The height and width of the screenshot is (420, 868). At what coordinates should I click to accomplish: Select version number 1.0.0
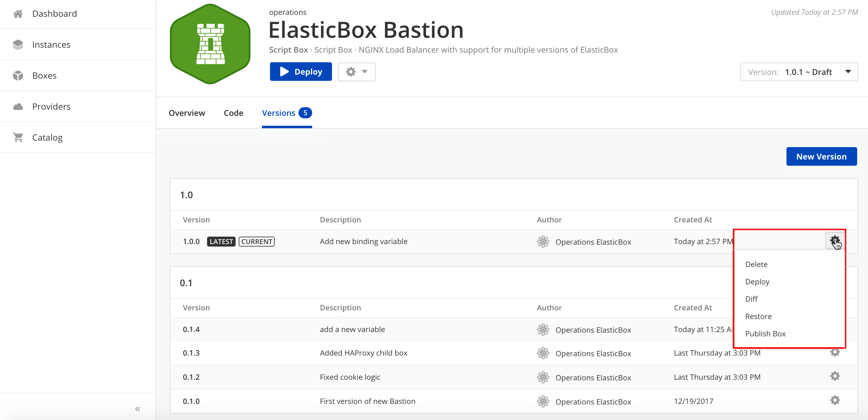pyautogui.click(x=191, y=241)
